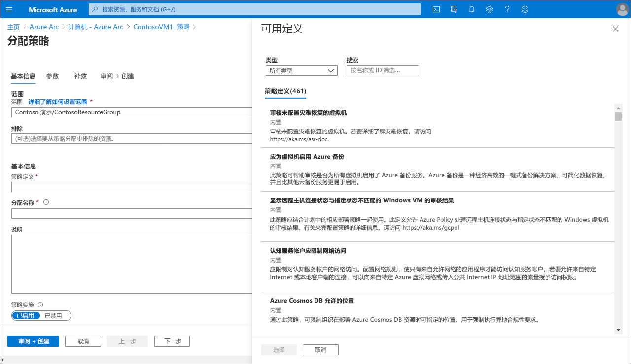Launch Cloud Shell from top bar
This screenshot has height=364, width=631.
(x=436, y=9)
